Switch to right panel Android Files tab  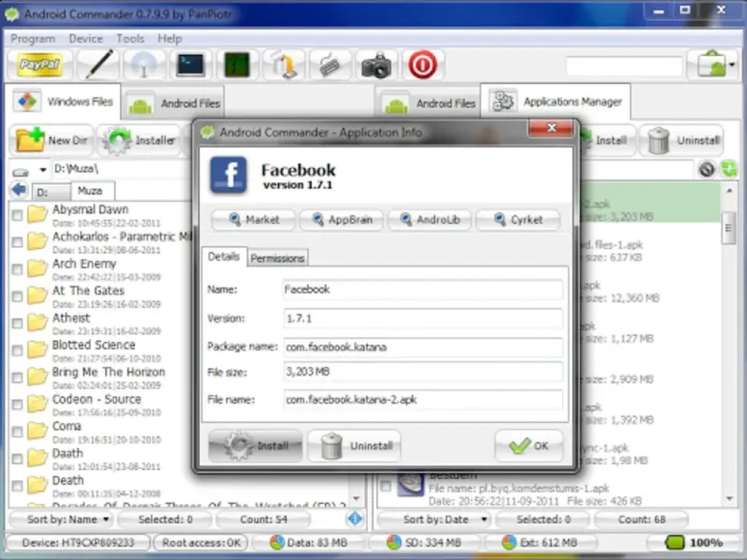429,104
